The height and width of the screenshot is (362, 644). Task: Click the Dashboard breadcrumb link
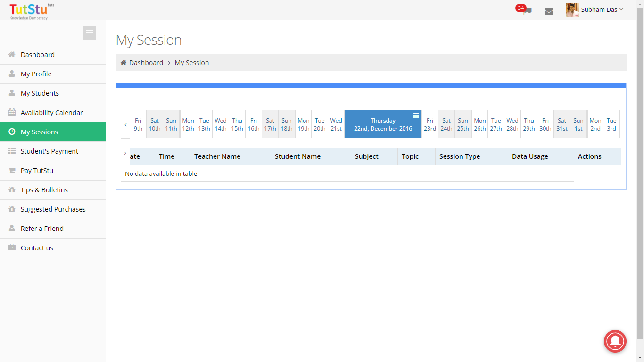click(x=146, y=63)
